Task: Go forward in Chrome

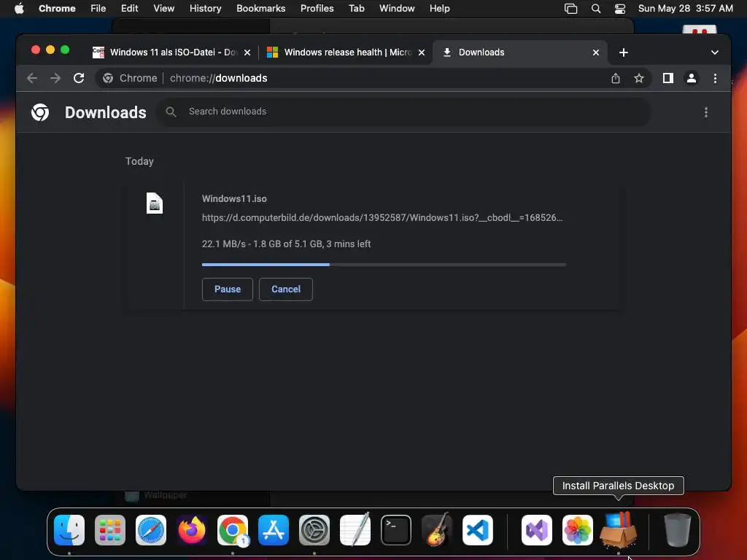Action: point(55,78)
